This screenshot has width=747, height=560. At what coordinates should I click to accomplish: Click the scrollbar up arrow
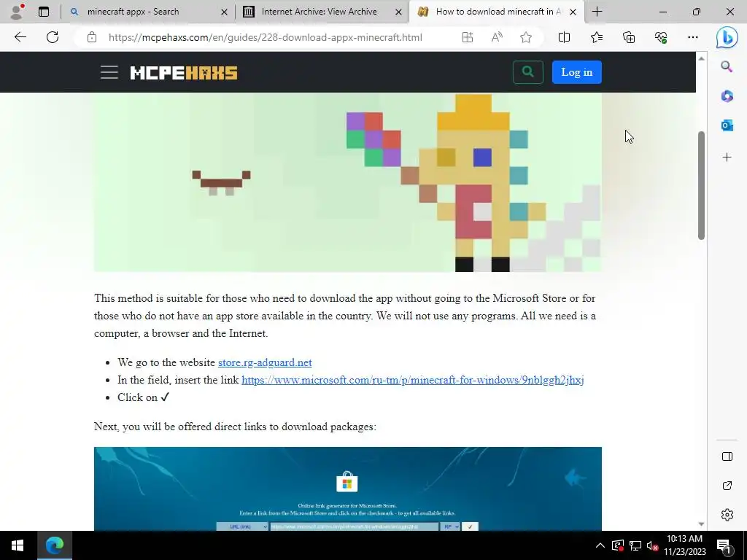point(701,58)
